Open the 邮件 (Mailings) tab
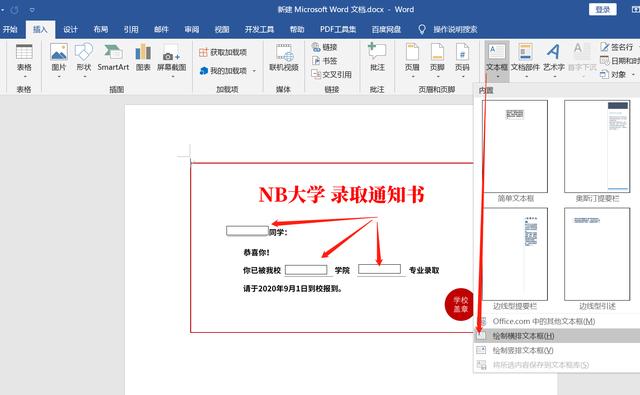 point(161,29)
